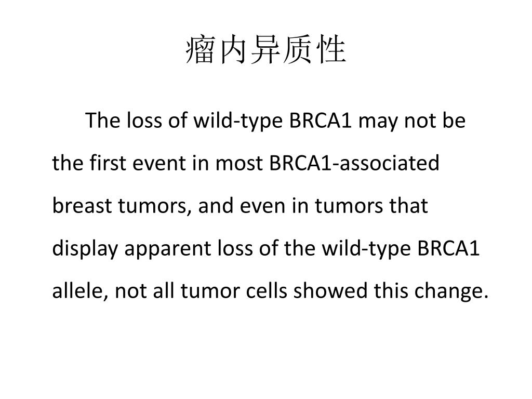Image resolution: width=532 pixels, height=399 pixels.
Task: Click the word "display" in the paragraph
Action: pyautogui.click(x=85, y=249)
